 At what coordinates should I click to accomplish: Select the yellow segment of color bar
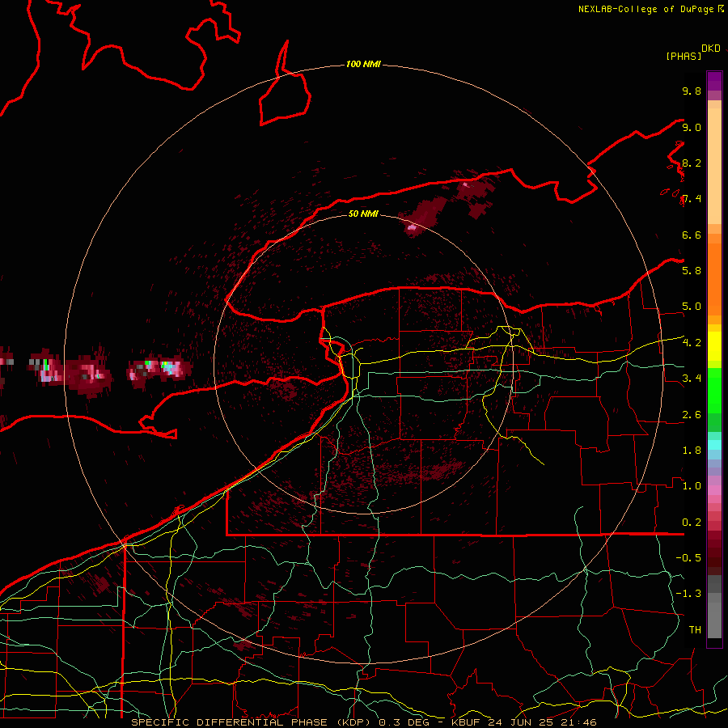pyautogui.click(x=714, y=346)
